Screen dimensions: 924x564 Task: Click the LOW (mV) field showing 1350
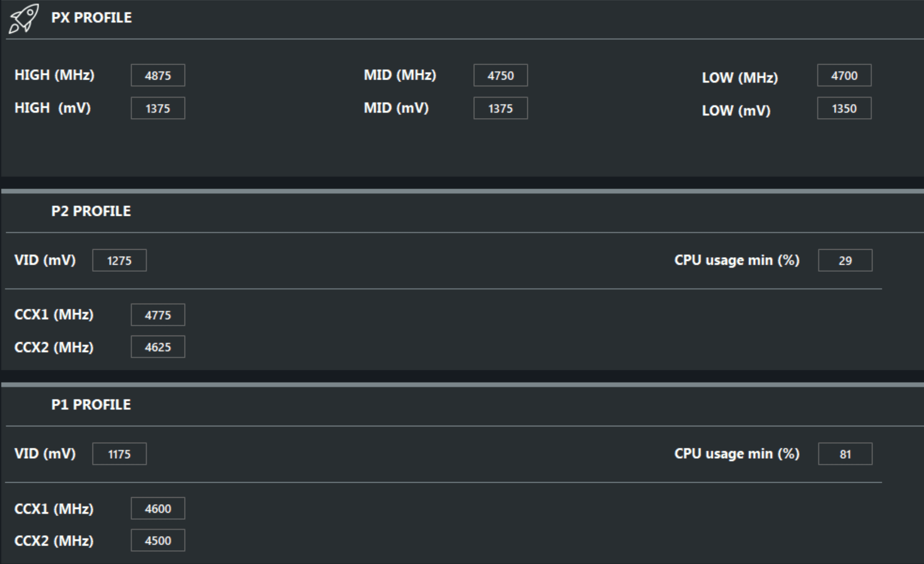(844, 108)
